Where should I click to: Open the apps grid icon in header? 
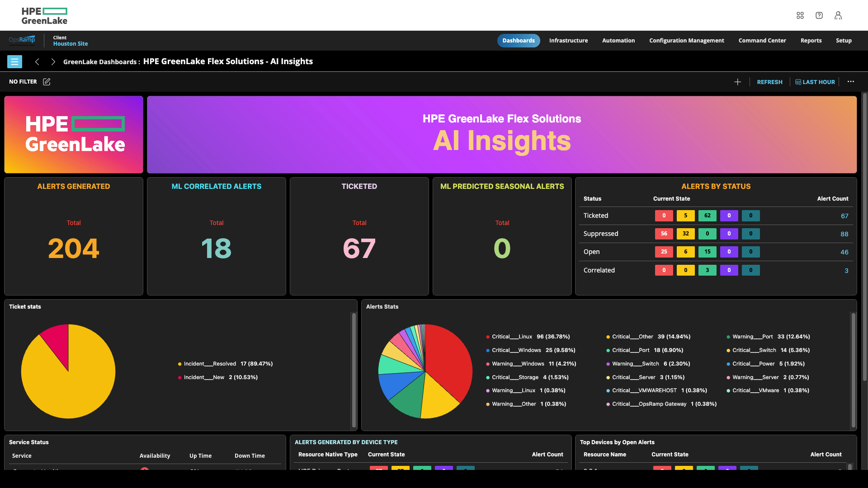coord(800,15)
